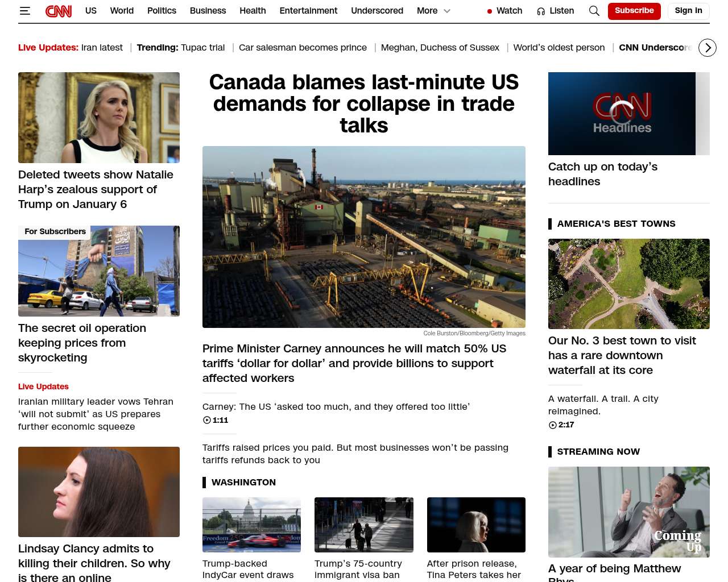Open Tina Peters photo thumbnail
This screenshot has height=582, width=728.
pyautogui.click(x=476, y=525)
